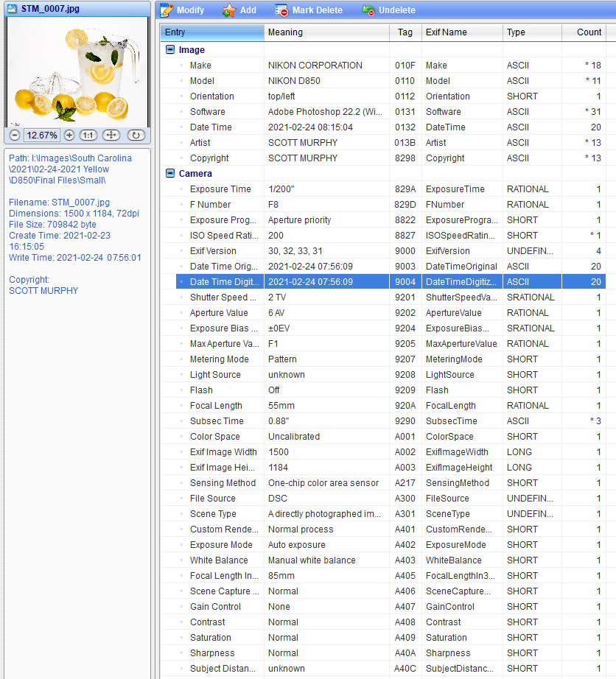The image size is (616, 679).
Task: Click the Mark Delete icon
Action: point(281,10)
